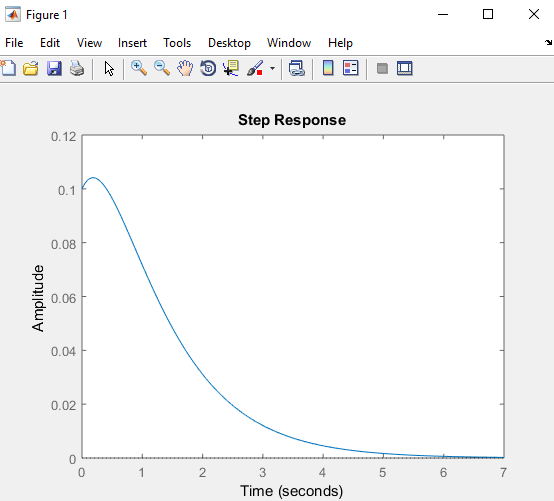Select the Edit Plot arrow tool

(x=109, y=68)
